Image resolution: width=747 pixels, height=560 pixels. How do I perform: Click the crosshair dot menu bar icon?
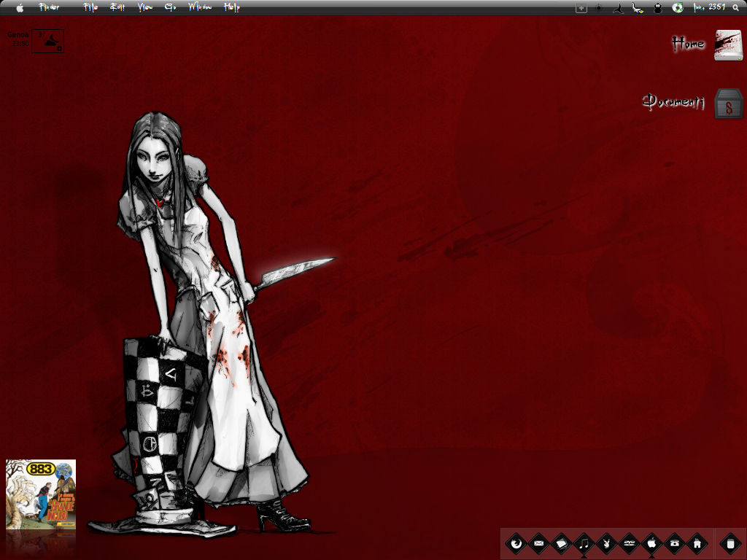[599, 7]
